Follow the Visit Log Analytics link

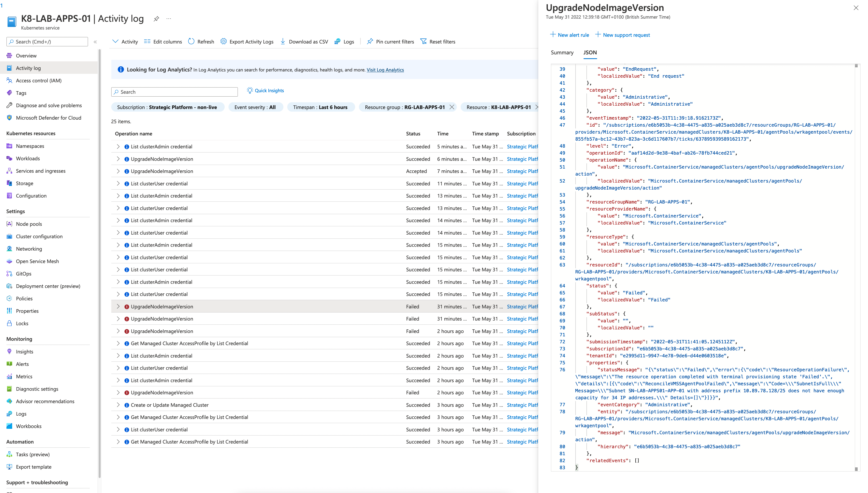(385, 70)
